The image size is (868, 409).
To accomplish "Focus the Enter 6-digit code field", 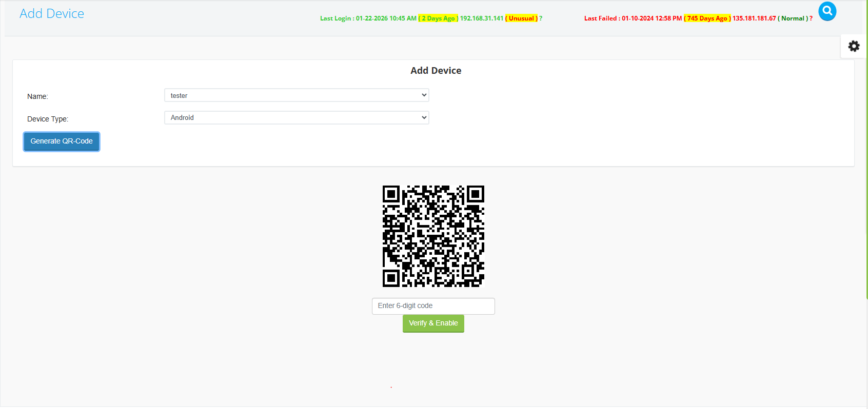I will point(433,306).
